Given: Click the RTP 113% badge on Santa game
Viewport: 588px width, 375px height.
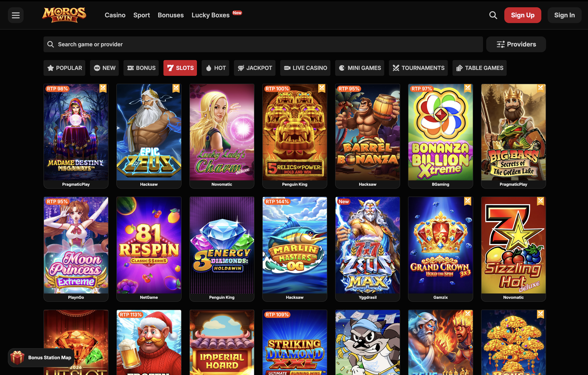Looking at the screenshot, I should point(131,315).
